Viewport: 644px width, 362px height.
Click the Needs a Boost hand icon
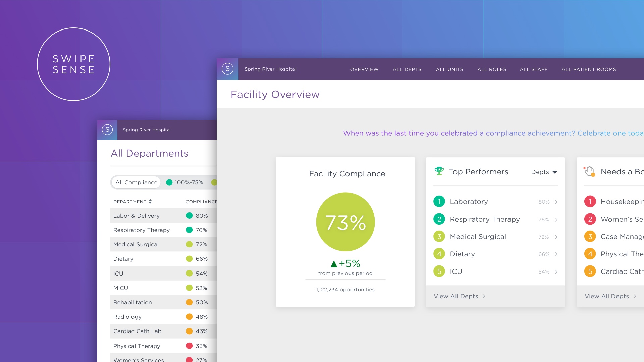pyautogui.click(x=589, y=171)
